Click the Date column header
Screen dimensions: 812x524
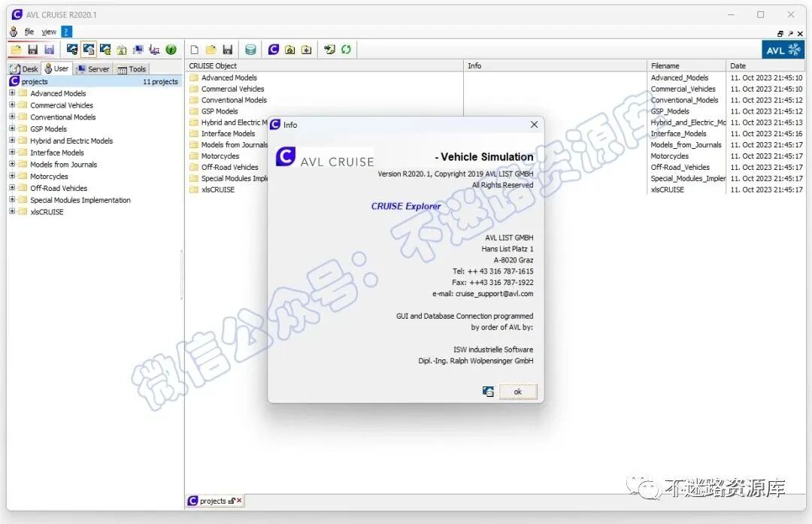pos(766,65)
